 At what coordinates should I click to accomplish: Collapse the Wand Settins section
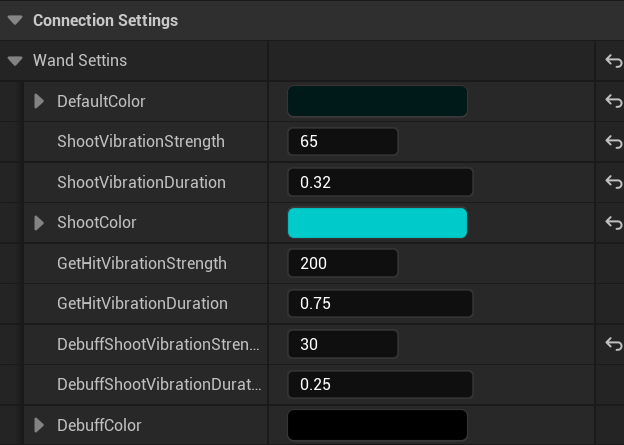coord(15,61)
